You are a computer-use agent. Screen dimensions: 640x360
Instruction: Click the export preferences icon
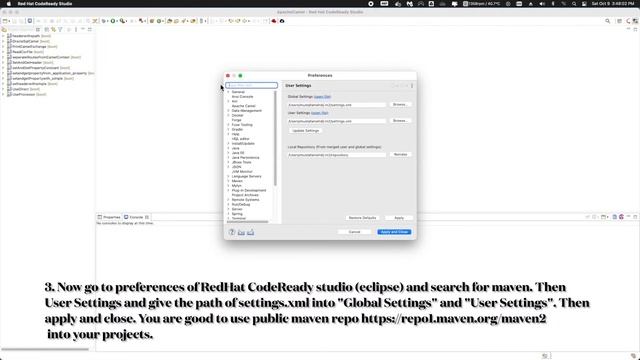coord(250,232)
